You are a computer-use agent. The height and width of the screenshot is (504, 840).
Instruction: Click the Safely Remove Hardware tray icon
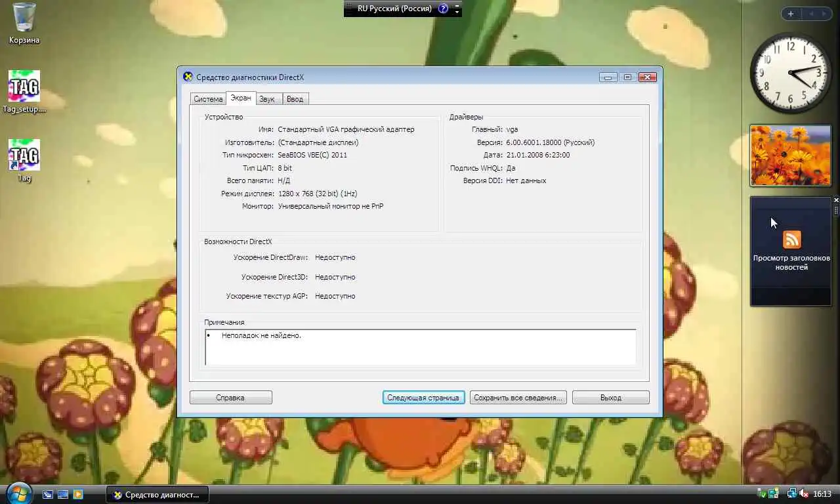click(763, 494)
